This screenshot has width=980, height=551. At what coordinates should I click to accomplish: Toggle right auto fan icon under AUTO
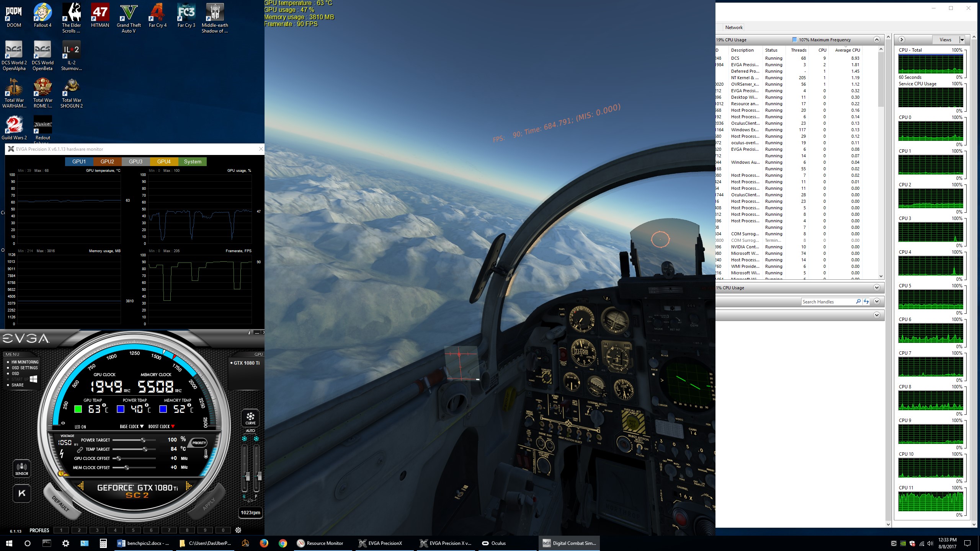click(x=256, y=439)
